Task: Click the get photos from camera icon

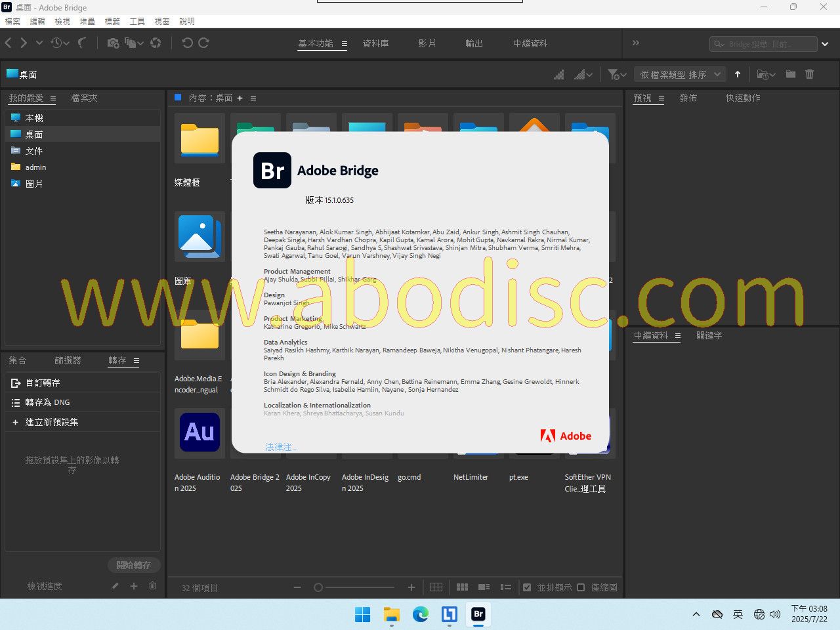Action: point(113,43)
